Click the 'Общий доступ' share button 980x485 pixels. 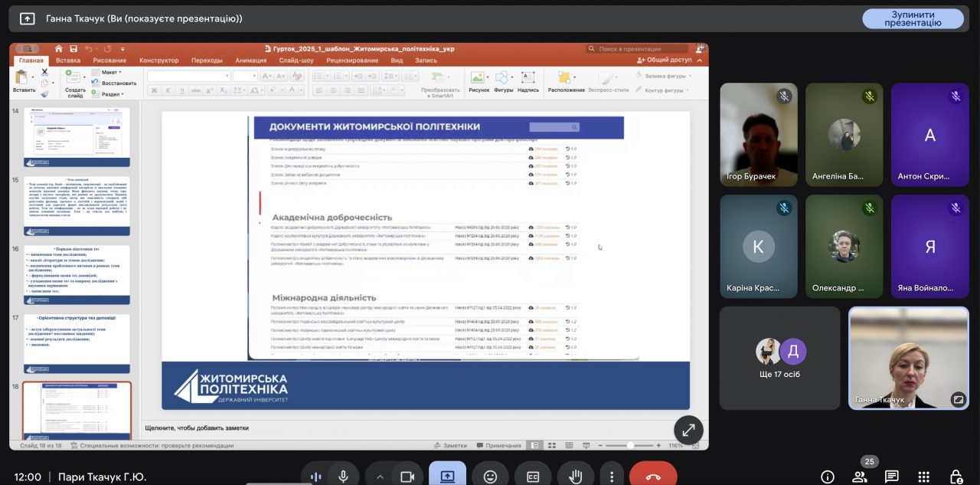[665, 60]
